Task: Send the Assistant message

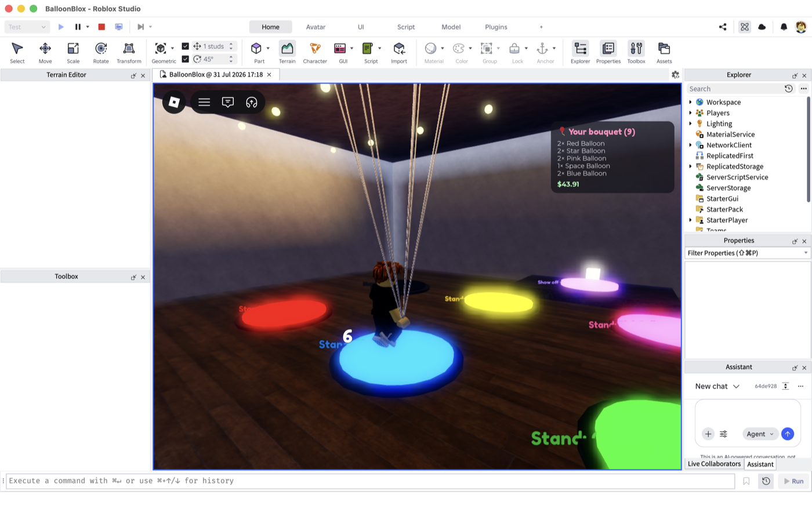Action: tap(787, 434)
